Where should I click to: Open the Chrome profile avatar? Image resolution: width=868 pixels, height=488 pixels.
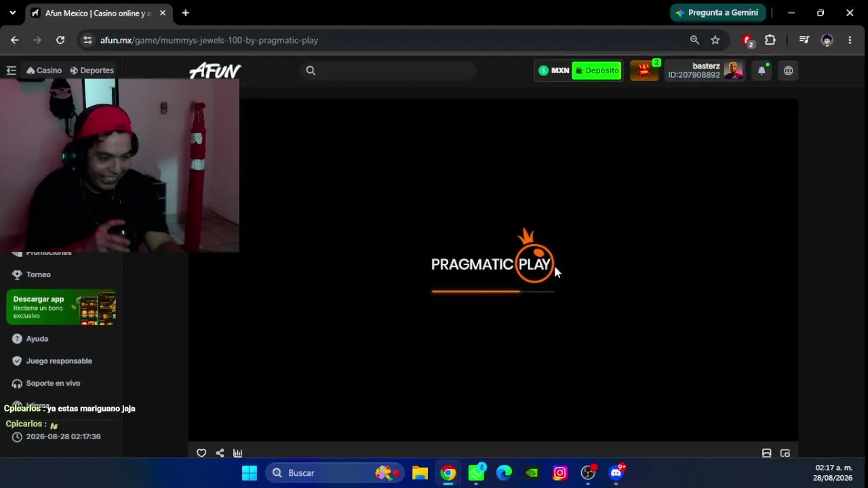click(827, 40)
